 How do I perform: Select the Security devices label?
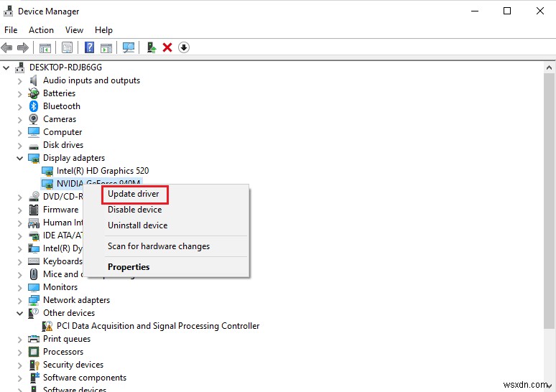coord(73,365)
